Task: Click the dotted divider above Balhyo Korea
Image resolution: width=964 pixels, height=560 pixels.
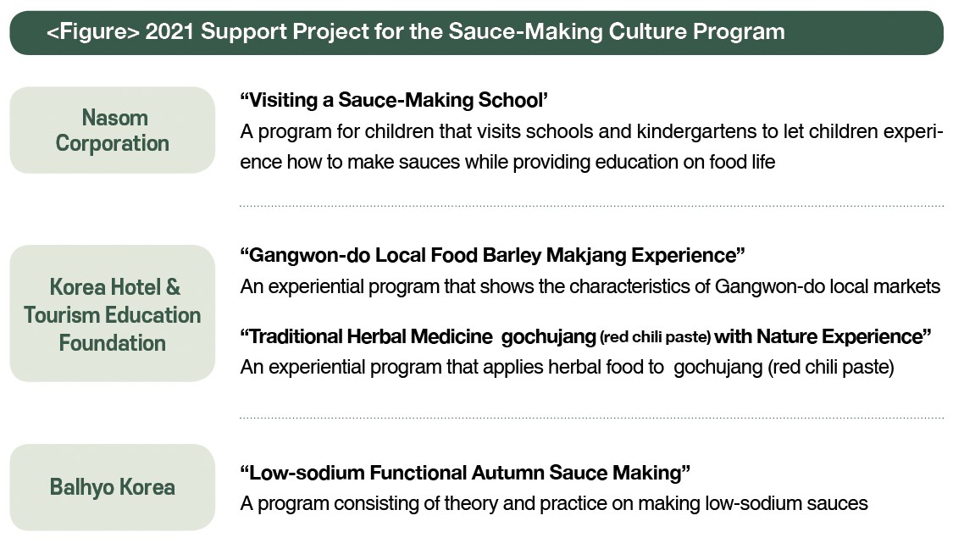Action: pos(591,418)
